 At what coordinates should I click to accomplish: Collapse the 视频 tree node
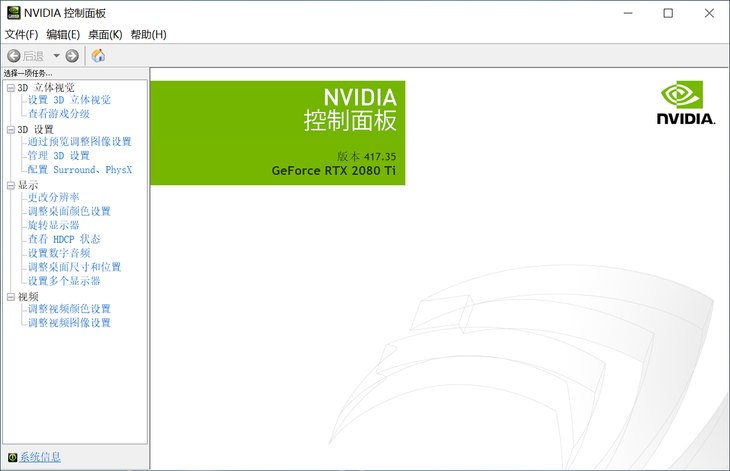click(x=11, y=297)
